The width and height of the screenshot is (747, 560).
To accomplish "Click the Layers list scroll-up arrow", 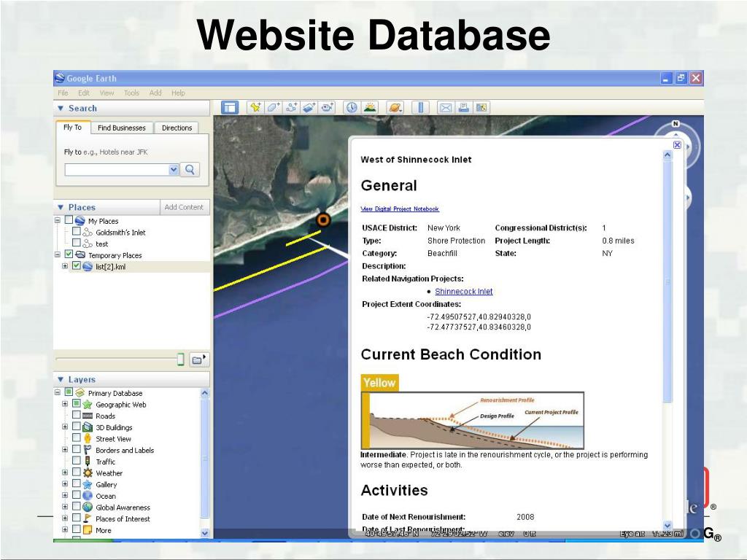I will [205, 393].
